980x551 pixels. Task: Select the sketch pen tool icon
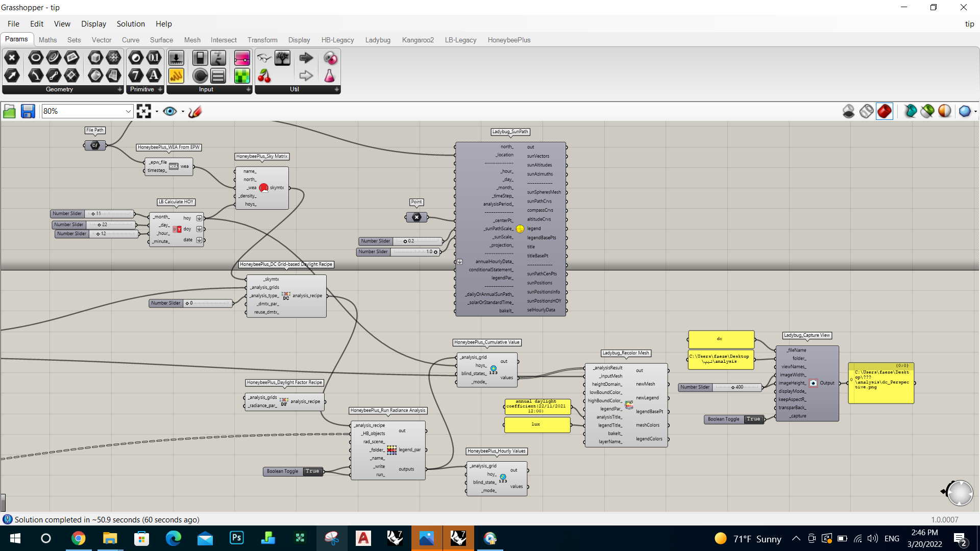[x=195, y=111]
